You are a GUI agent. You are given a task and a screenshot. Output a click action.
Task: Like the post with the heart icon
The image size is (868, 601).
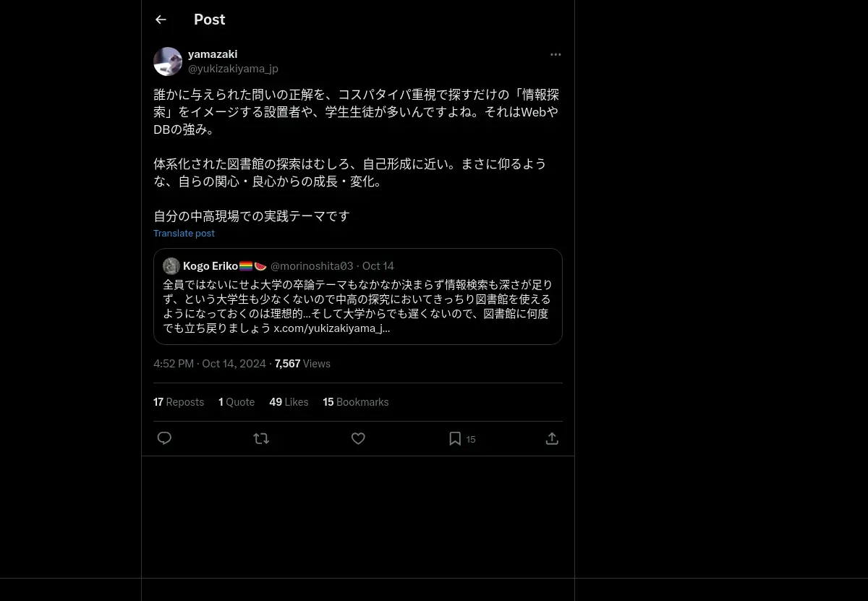click(x=358, y=438)
